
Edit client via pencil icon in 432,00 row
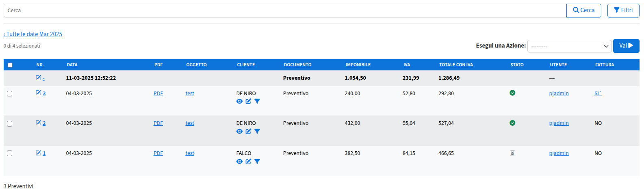click(x=248, y=131)
